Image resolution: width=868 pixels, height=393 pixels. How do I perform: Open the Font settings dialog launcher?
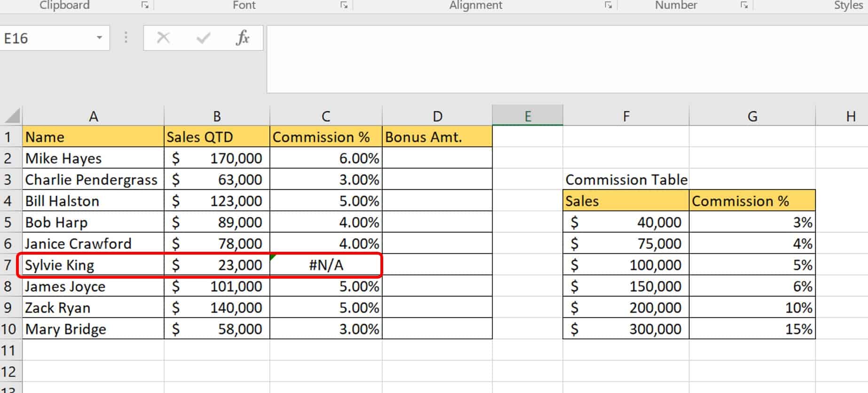[x=344, y=5]
